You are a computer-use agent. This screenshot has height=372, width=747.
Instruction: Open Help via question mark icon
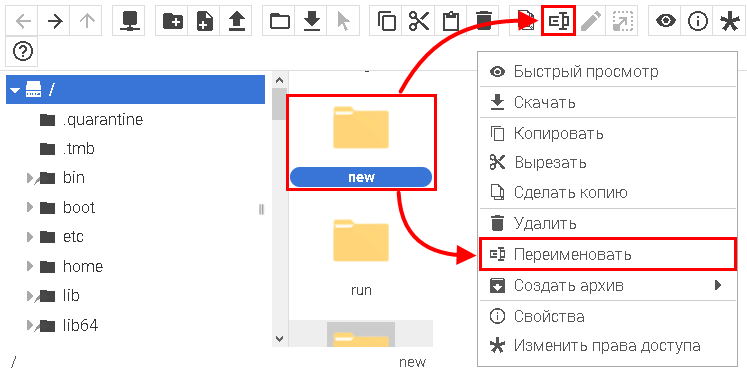(22, 51)
